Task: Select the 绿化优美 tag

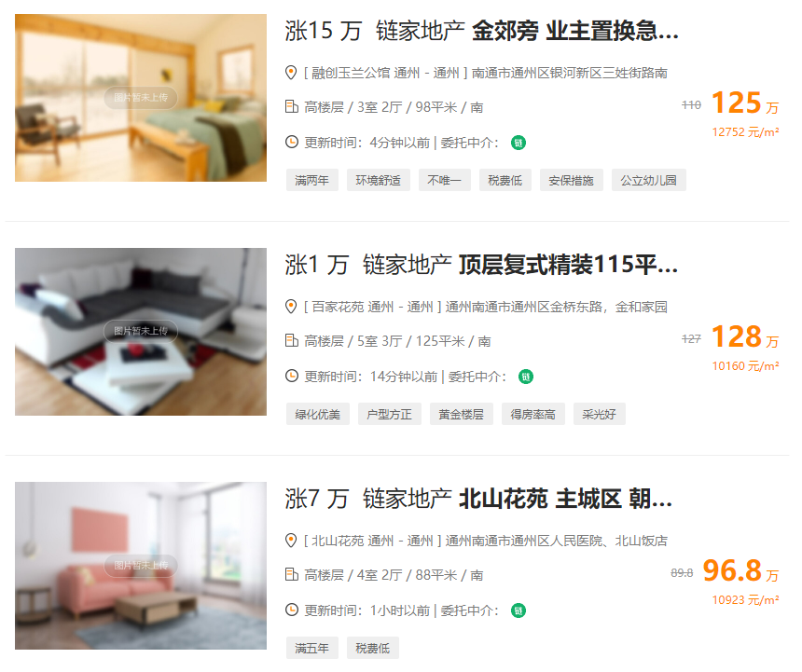Action: point(318,414)
